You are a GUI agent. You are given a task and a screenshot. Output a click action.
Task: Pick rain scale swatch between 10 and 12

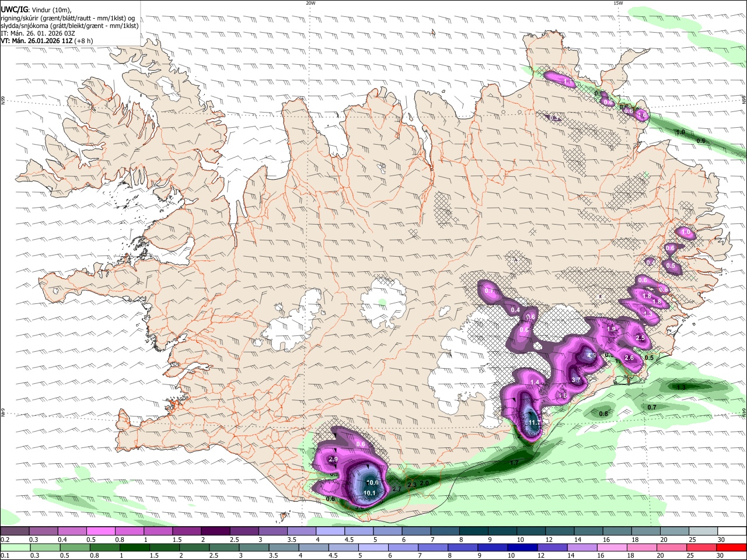(x=523, y=547)
